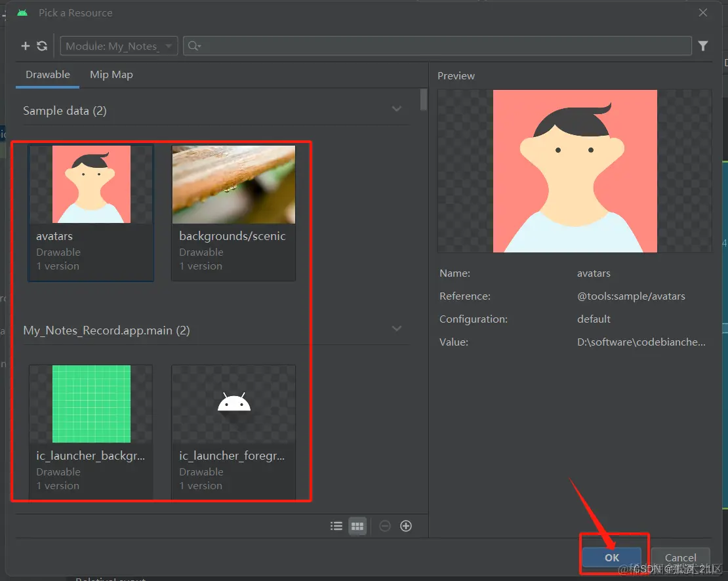This screenshot has width=728, height=581.
Task: Select the green ic_launcher_background swatch
Action: (91, 404)
